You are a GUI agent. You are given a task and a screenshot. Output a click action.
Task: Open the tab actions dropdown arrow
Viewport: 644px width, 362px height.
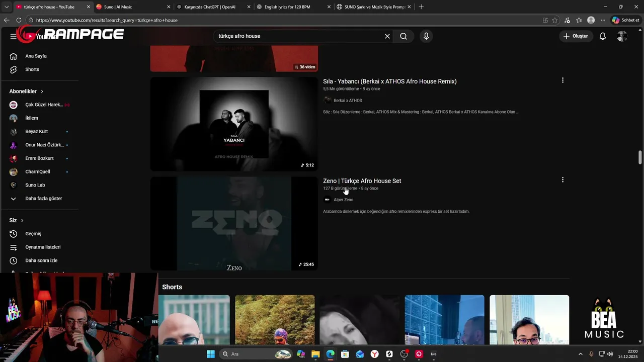tap(6, 7)
